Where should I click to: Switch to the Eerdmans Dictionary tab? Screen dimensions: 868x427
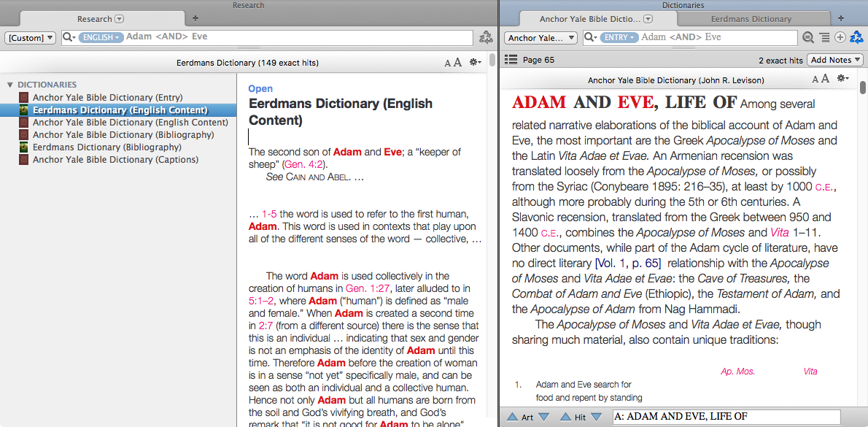pos(751,19)
